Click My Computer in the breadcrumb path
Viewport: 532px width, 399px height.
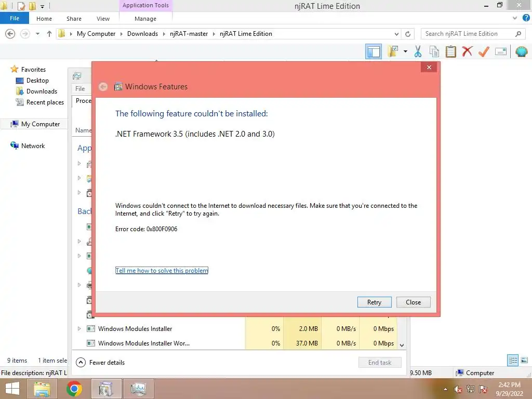click(x=96, y=34)
